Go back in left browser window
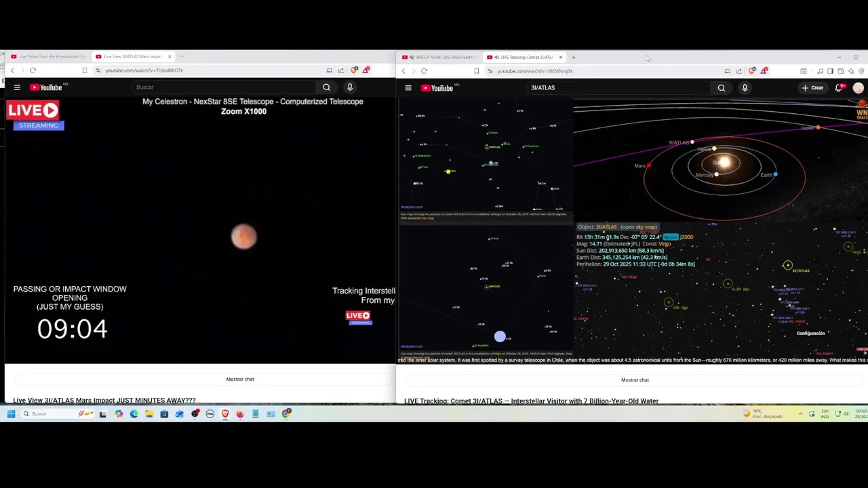Screen dimensions: 868x488 12,70
